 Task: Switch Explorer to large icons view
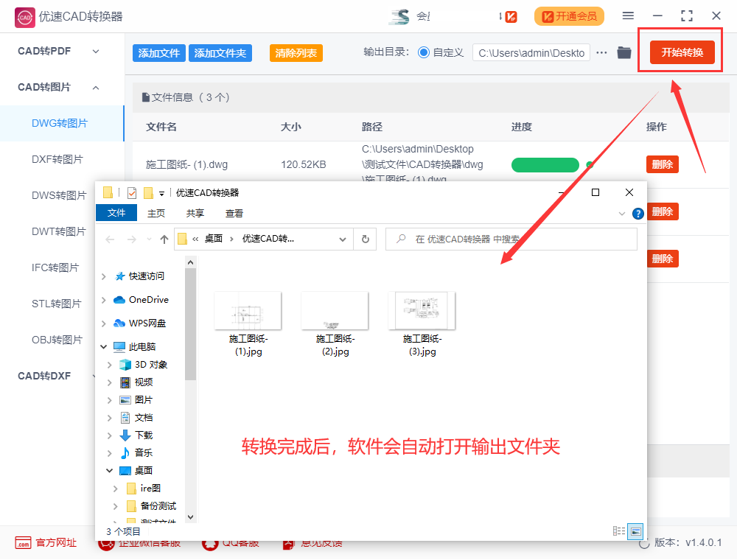click(635, 531)
